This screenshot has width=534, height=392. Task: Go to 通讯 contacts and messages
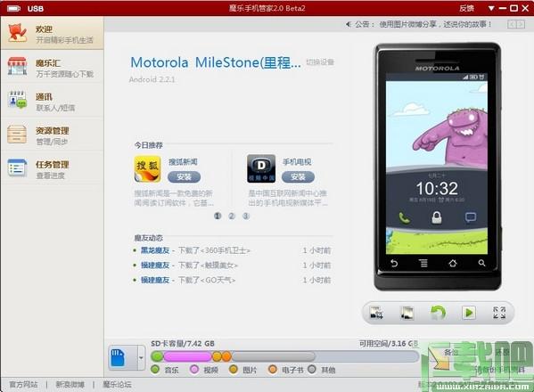[52, 101]
